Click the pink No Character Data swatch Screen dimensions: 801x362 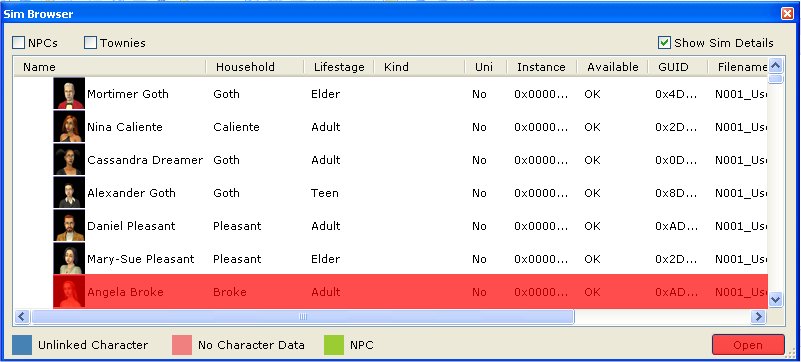[182, 345]
